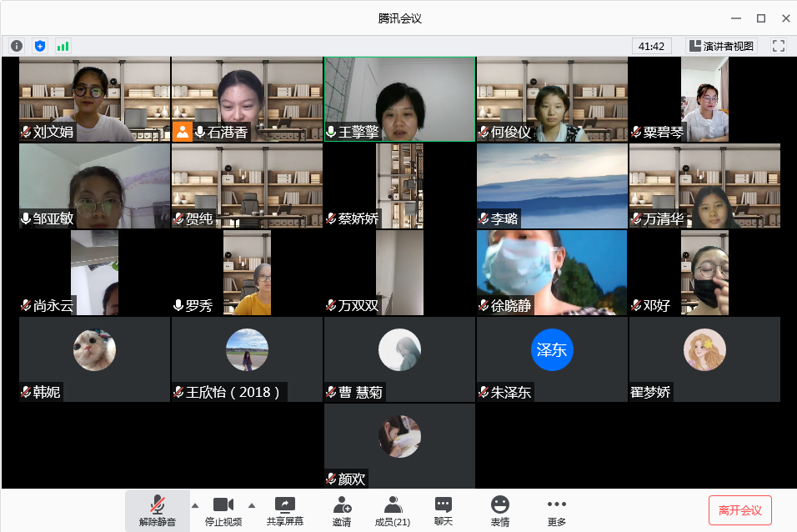
Task: Open Members (成员) list
Action: click(392, 510)
